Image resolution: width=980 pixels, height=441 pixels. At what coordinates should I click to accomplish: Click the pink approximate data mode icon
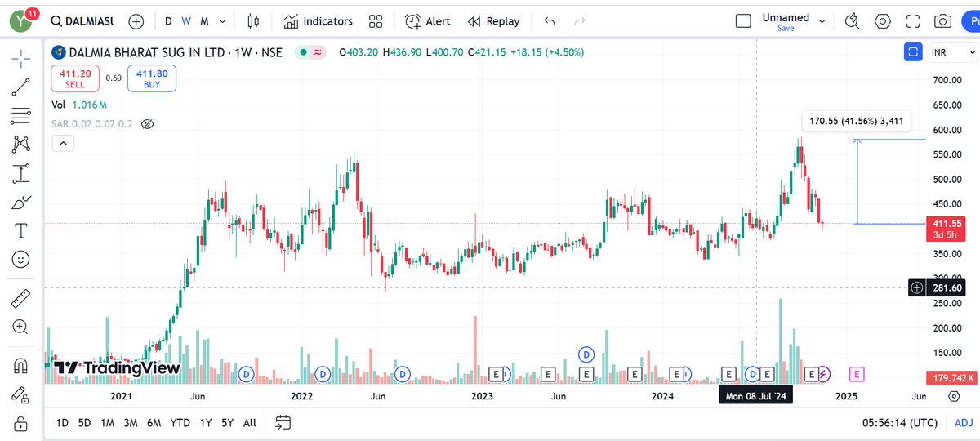click(318, 52)
